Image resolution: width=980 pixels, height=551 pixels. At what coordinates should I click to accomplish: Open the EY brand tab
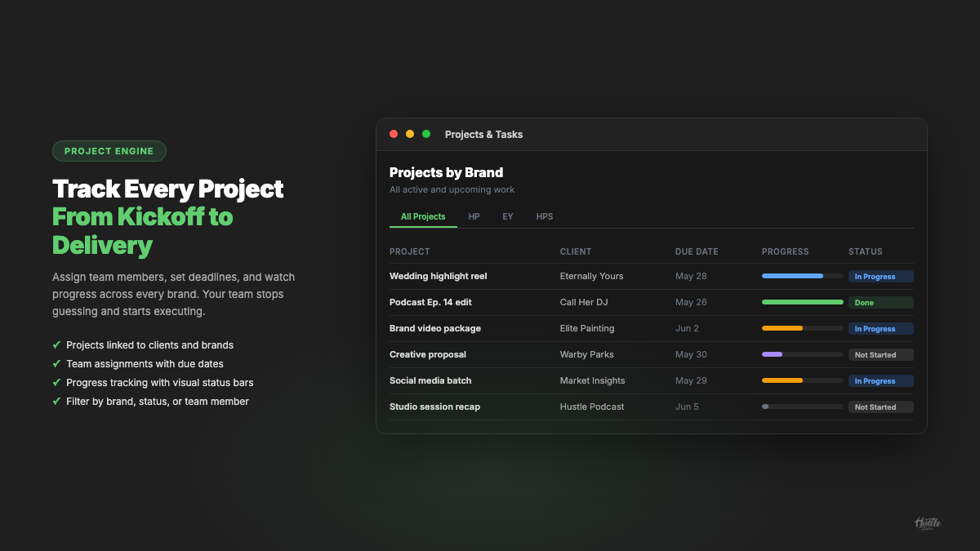pyautogui.click(x=508, y=216)
